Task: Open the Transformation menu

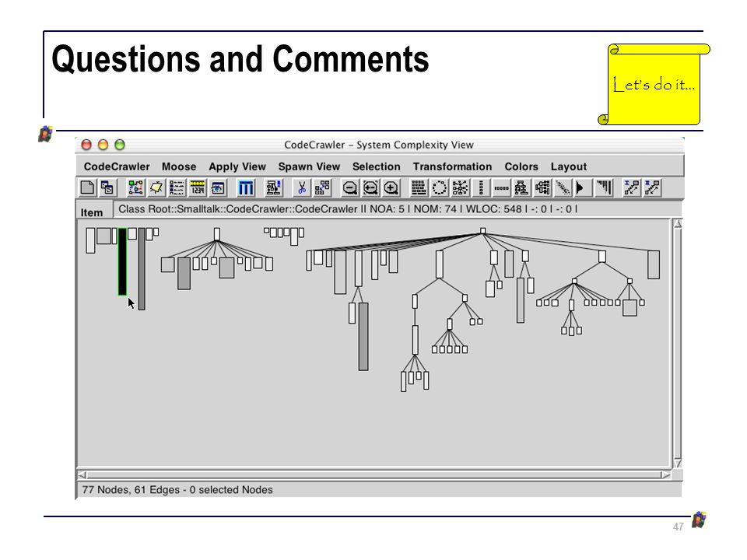Action: [x=453, y=166]
